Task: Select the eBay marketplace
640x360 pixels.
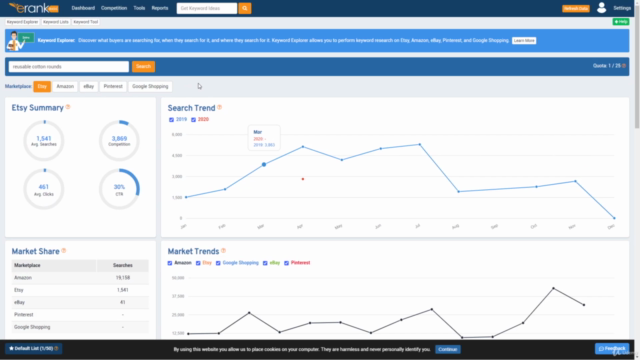Action: (89, 87)
